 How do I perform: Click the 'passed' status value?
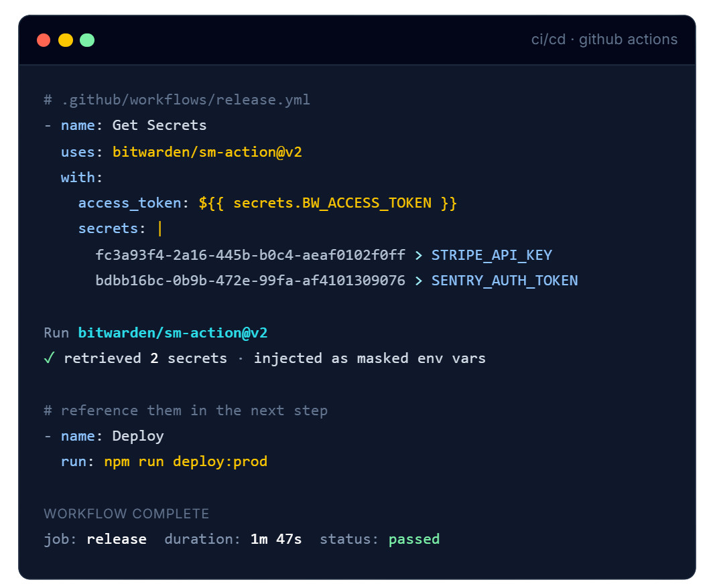coord(414,539)
